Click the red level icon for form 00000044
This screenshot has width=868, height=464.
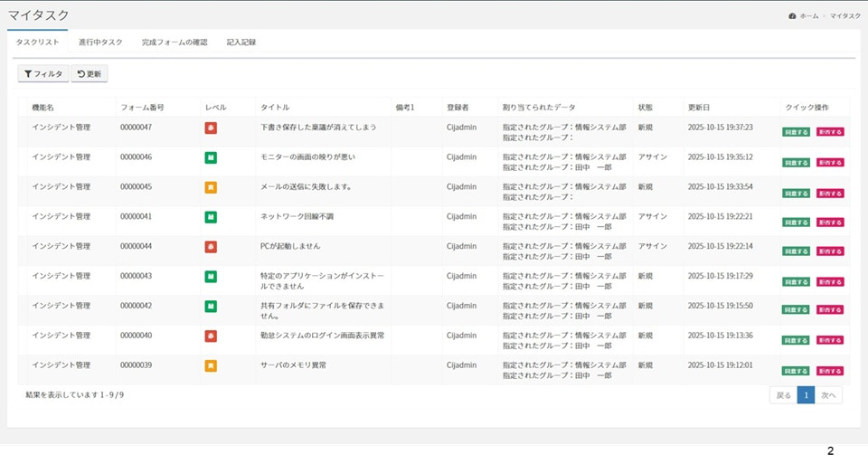pos(211,247)
